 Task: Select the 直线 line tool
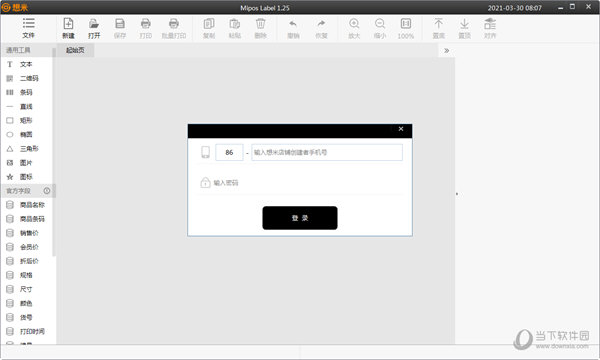(27, 106)
